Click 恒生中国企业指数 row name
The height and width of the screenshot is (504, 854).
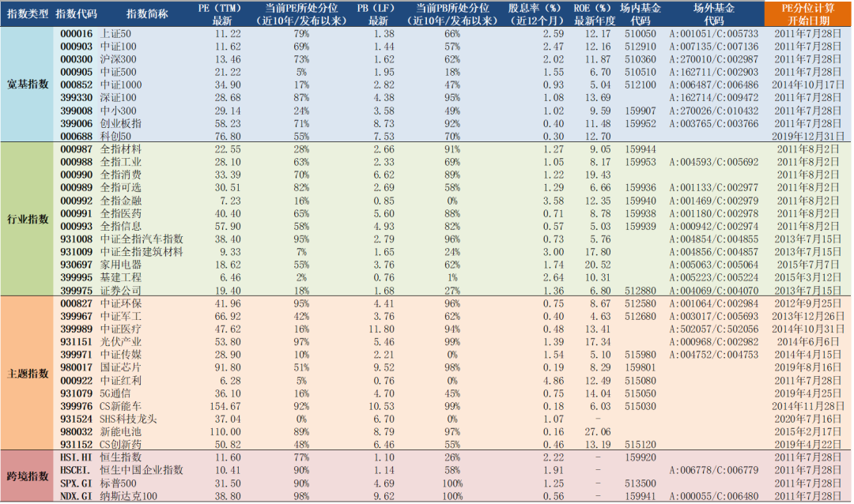(x=142, y=470)
